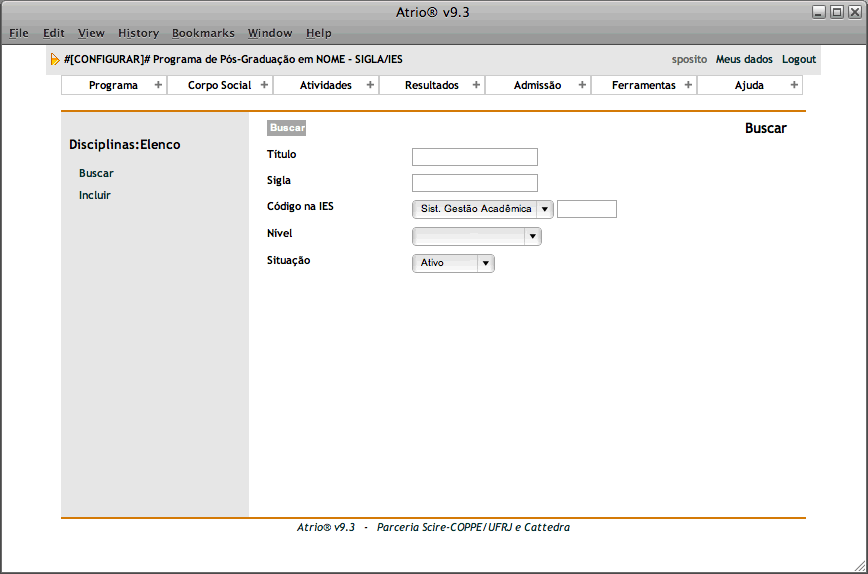Focus the Sigla input field
Image resolution: width=868 pixels, height=574 pixels.
[x=475, y=183]
